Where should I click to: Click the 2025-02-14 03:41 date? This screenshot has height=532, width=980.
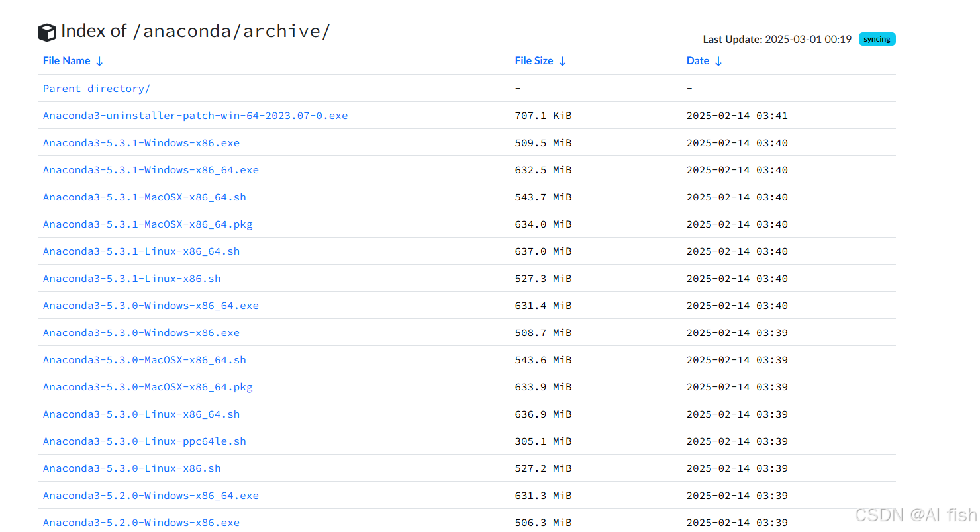coord(737,116)
